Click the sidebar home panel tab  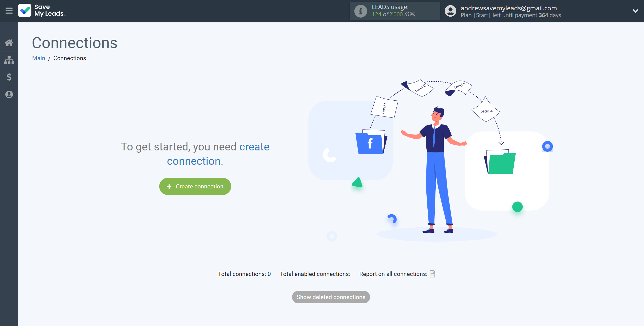pyautogui.click(x=9, y=43)
